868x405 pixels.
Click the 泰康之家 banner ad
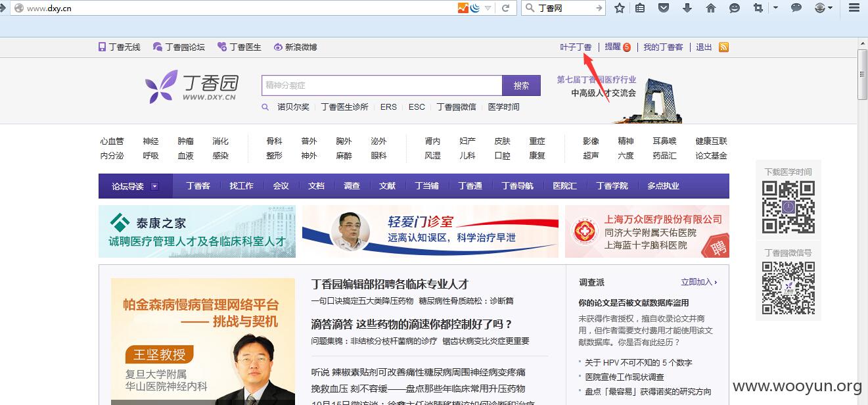point(197,231)
